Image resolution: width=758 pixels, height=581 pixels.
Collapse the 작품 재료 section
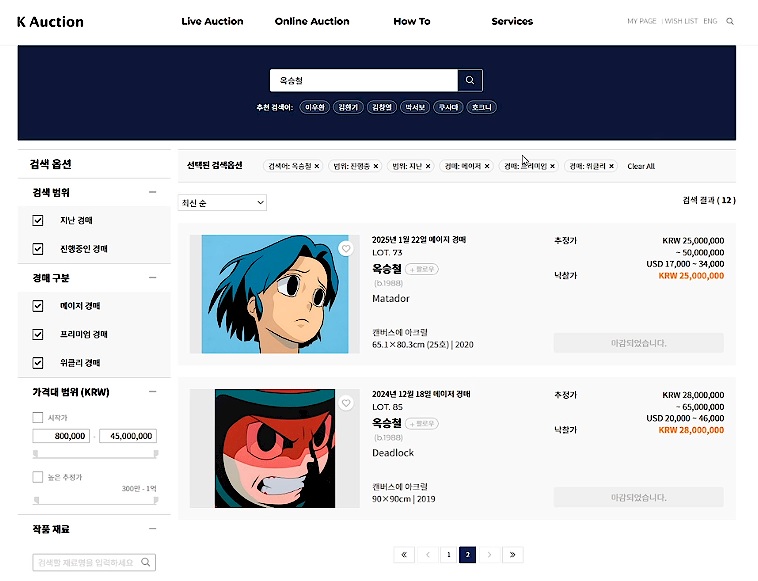(153, 529)
